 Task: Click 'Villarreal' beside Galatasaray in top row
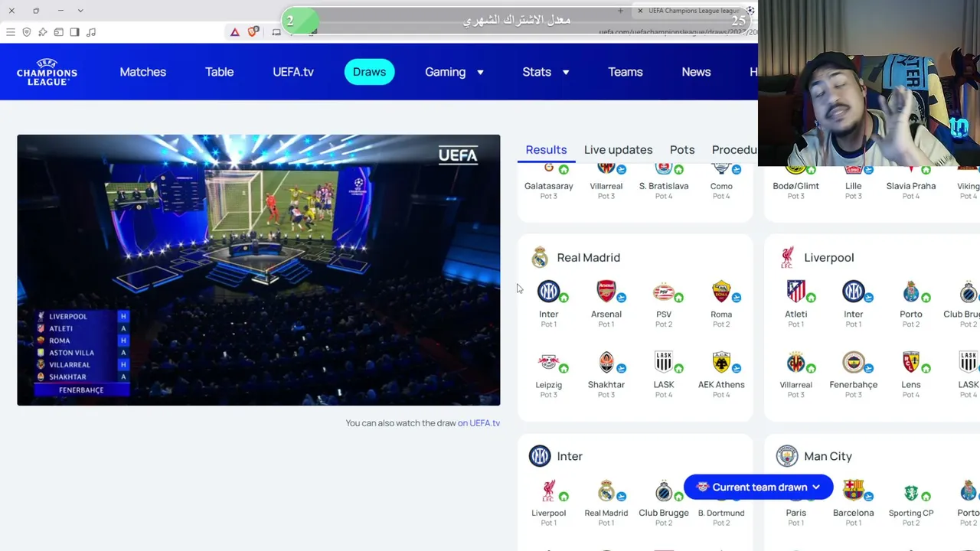pyautogui.click(x=606, y=186)
